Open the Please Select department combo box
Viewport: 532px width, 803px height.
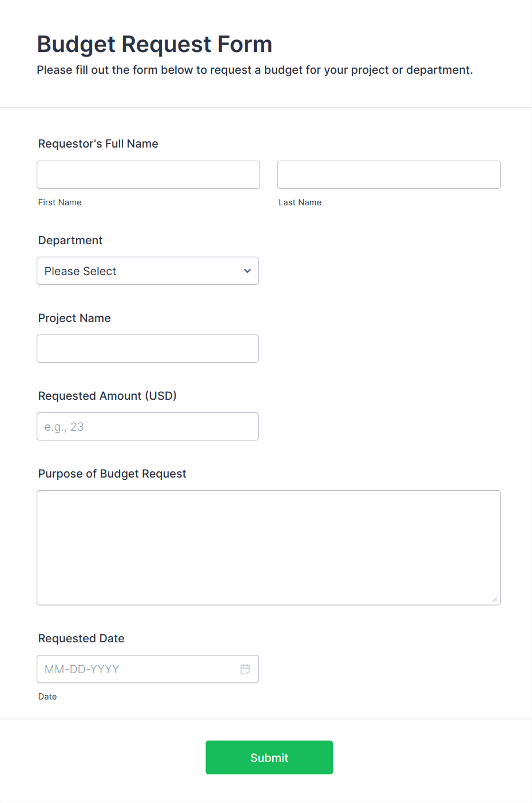click(x=148, y=271)
